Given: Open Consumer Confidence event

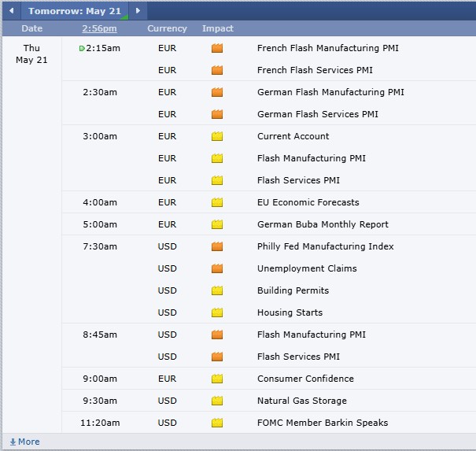Looking at the screenshot, I should coord(305,379).
